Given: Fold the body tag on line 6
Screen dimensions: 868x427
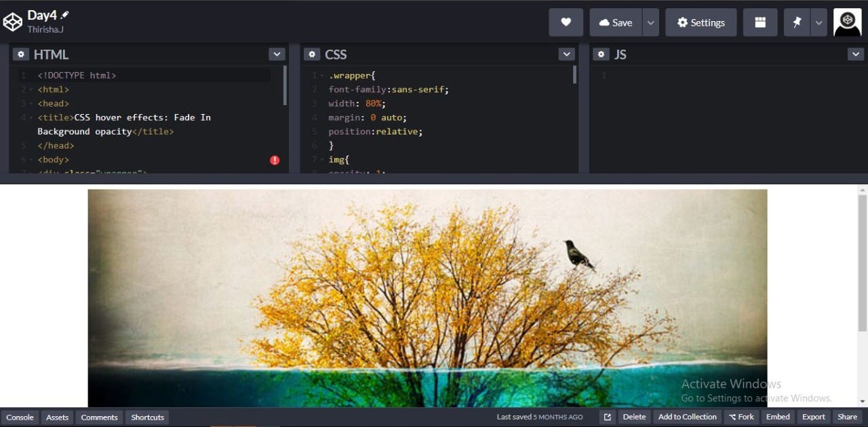Looking at the screenshot, I should point(31,160).
